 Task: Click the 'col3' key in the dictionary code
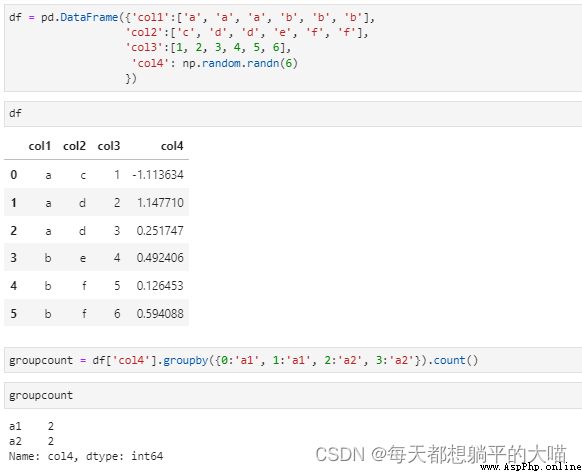point(144,48)
